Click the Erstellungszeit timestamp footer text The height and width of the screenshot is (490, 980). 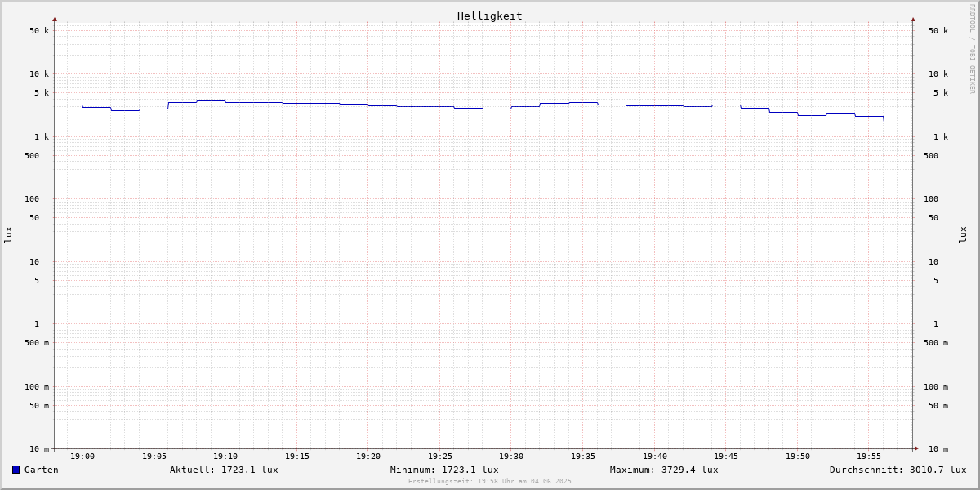tap(490, 481)
